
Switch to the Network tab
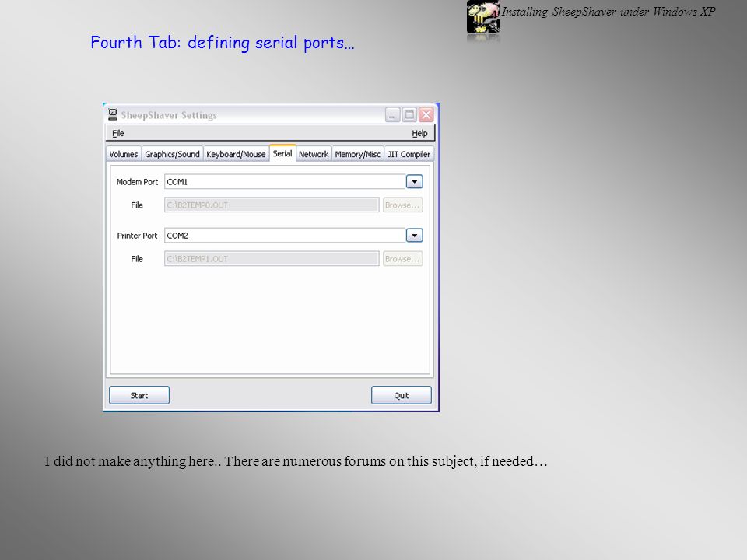[x=314, y=154]
